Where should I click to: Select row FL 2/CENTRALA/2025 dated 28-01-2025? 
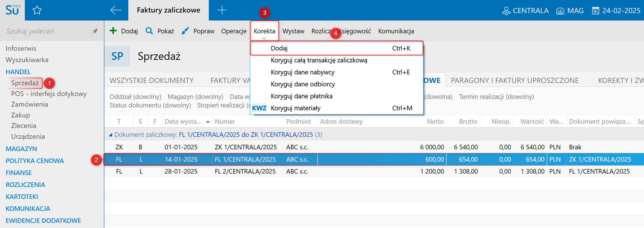tap(374, 171)
